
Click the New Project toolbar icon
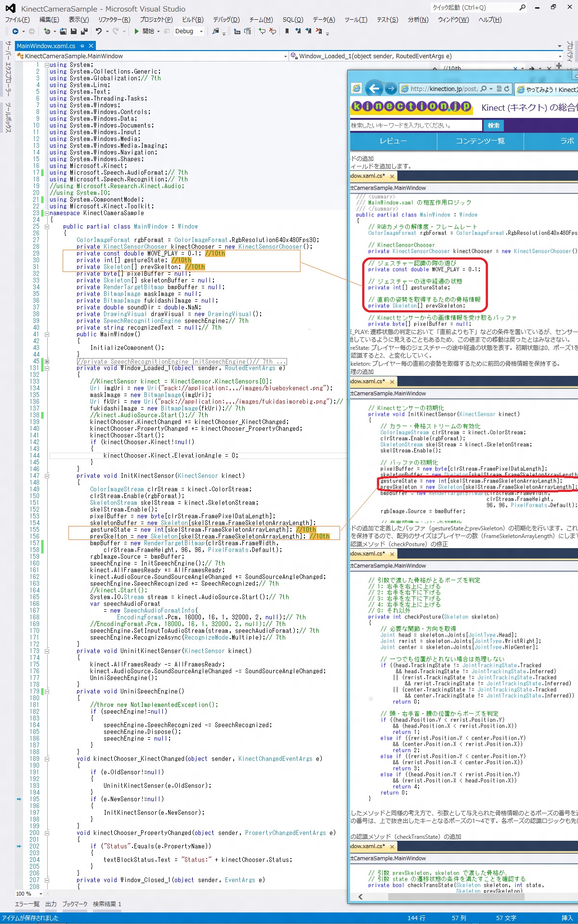coord(47,31)
